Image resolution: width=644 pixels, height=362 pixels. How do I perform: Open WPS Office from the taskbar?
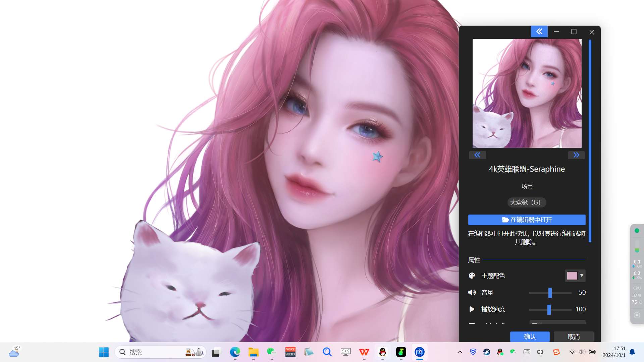point(364,352)
